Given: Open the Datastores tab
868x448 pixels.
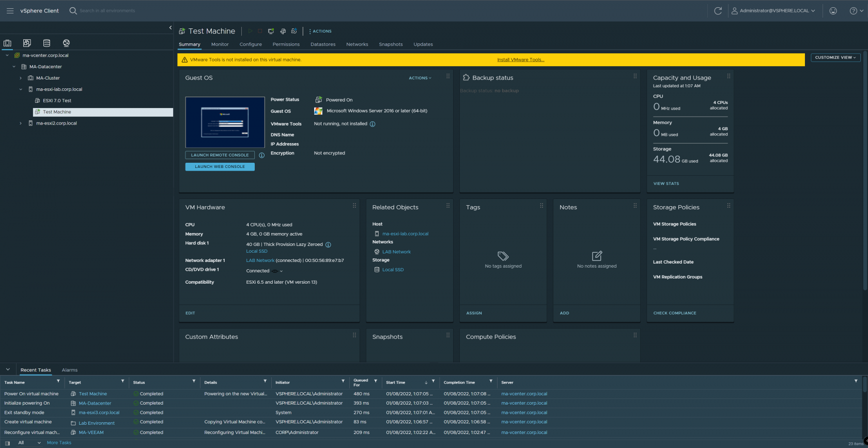Looking at the screenshot, I should [x=323, y=44].
